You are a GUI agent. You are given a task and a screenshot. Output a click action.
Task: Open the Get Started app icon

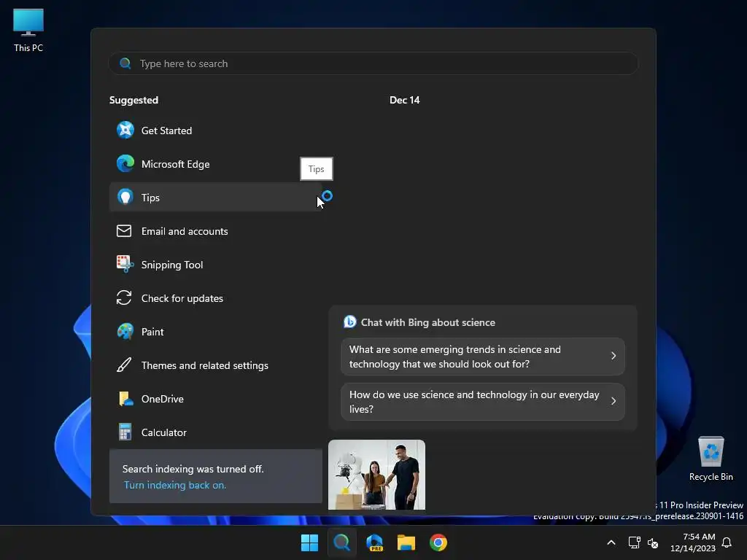(125, 130)
